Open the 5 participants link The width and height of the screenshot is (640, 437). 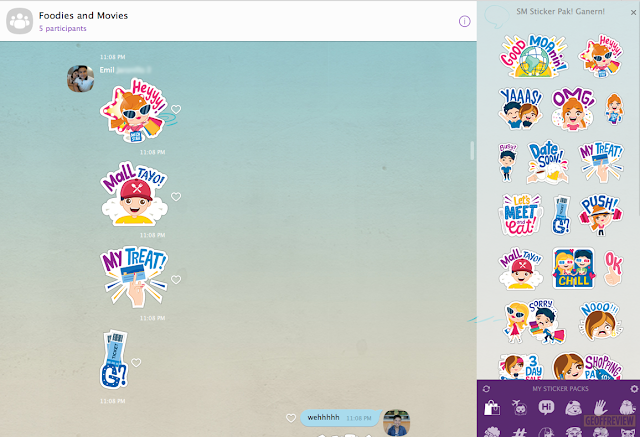pos(63,29)
